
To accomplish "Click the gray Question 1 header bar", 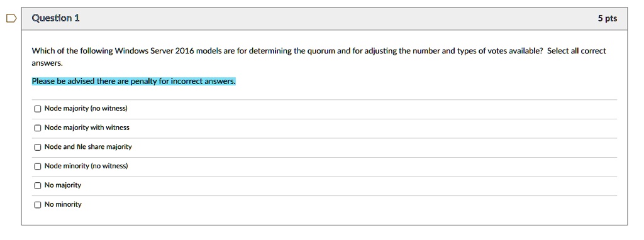I will [x=325, y=18].
